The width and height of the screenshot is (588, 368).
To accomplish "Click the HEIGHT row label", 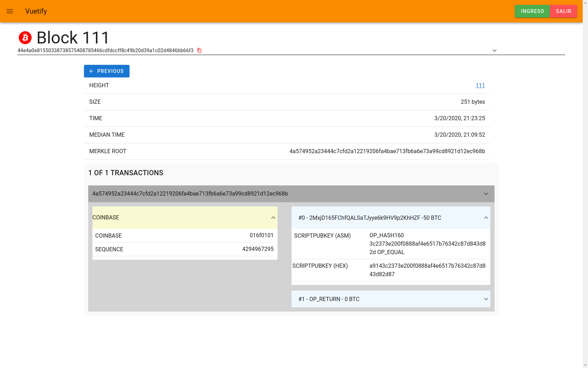I will click(x=99, y=85).
